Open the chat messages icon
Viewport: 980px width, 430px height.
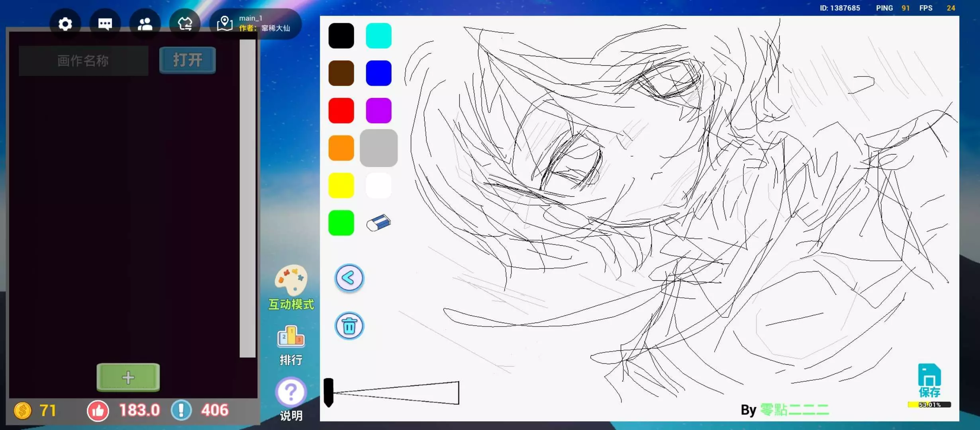pyautogui.click(x=105, y=24)
